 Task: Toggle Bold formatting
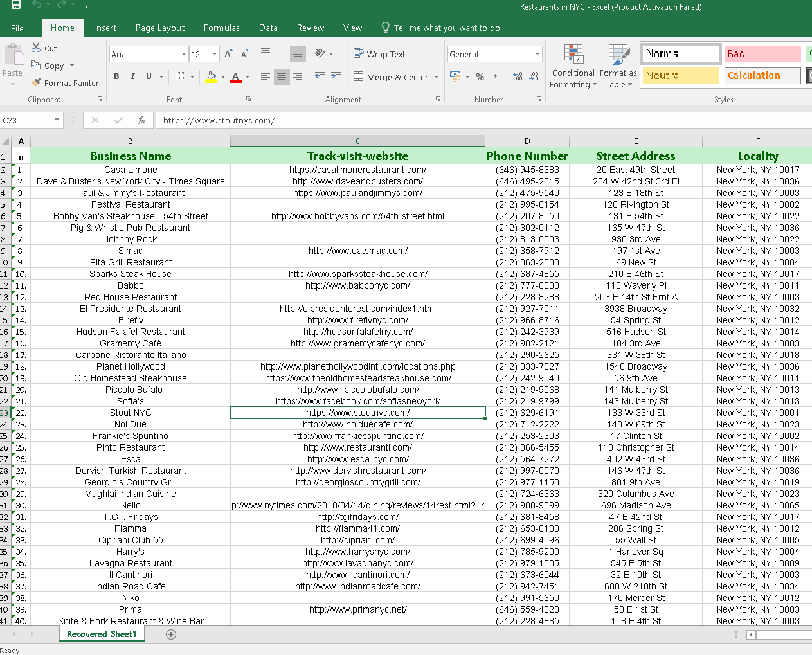(x=116, y=76)
